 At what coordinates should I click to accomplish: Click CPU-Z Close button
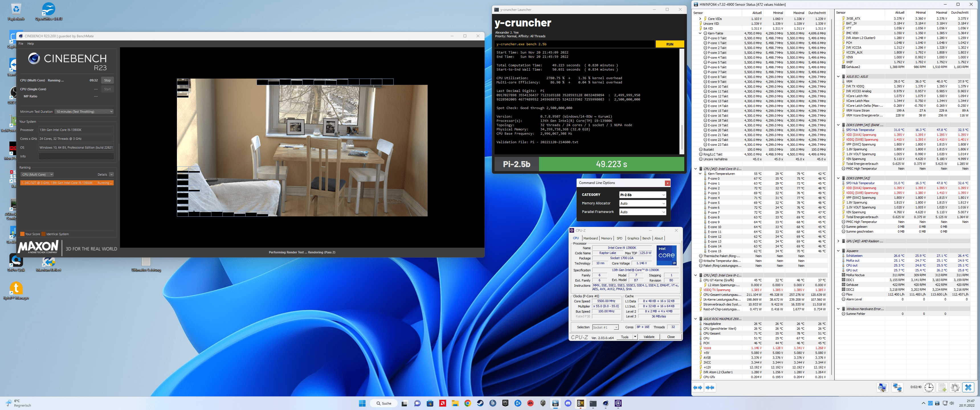tap(671, 337)
